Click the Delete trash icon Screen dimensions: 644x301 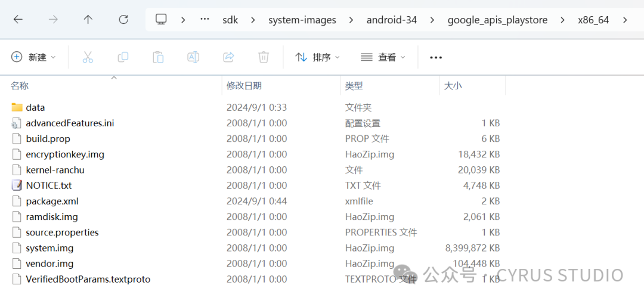[x=264, y=57]
